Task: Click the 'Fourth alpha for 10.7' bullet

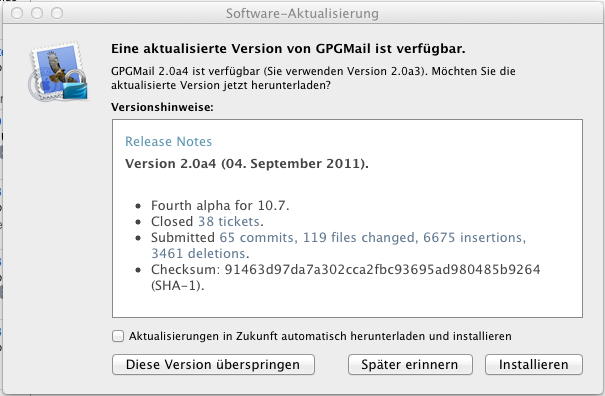Action: 220,205
